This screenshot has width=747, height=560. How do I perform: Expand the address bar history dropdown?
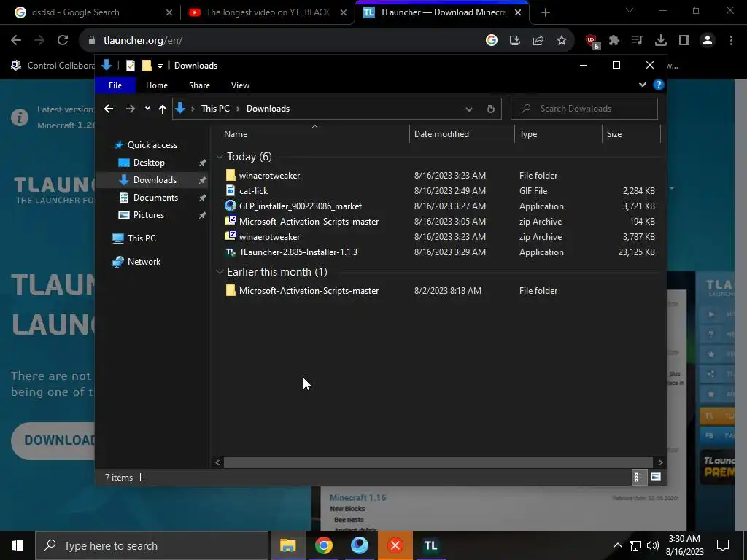click(x=469, y=109)
